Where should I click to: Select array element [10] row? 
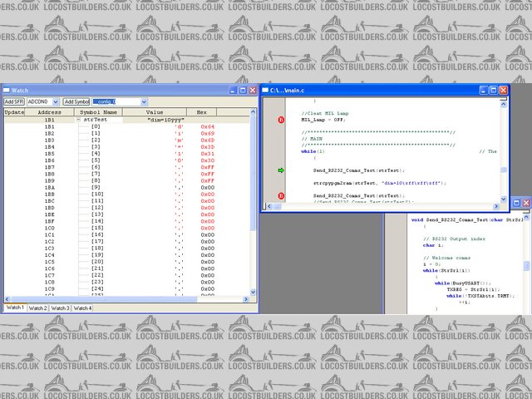pos(127,195)
